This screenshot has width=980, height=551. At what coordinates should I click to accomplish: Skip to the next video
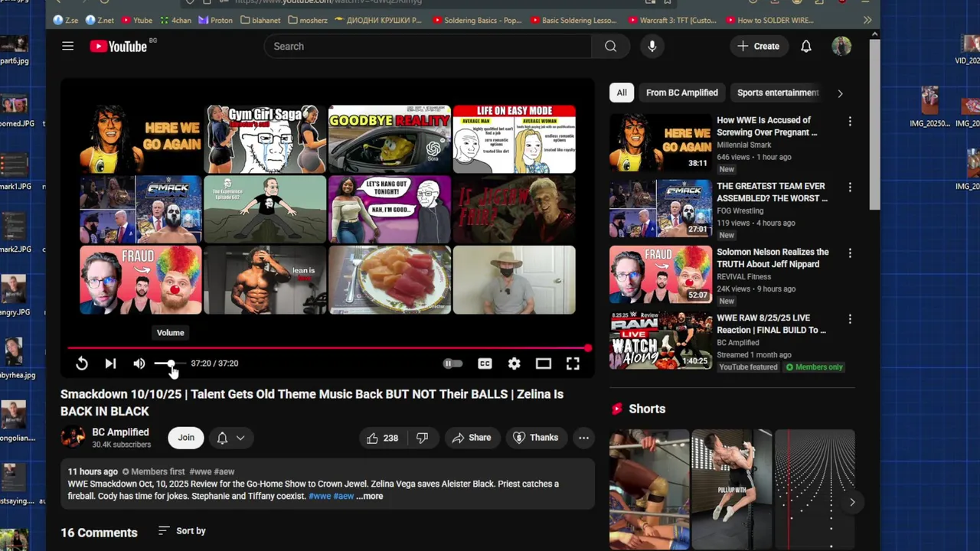tap(110, 364)
